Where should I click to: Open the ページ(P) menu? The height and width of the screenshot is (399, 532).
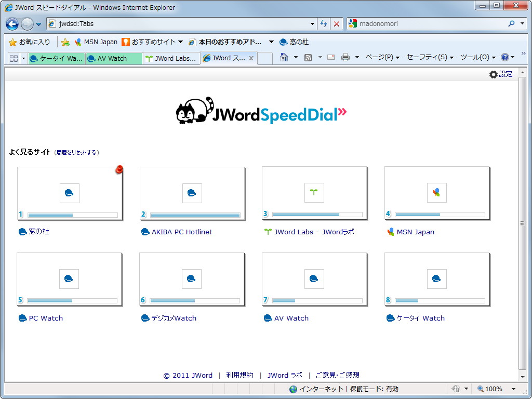[382, 57]
